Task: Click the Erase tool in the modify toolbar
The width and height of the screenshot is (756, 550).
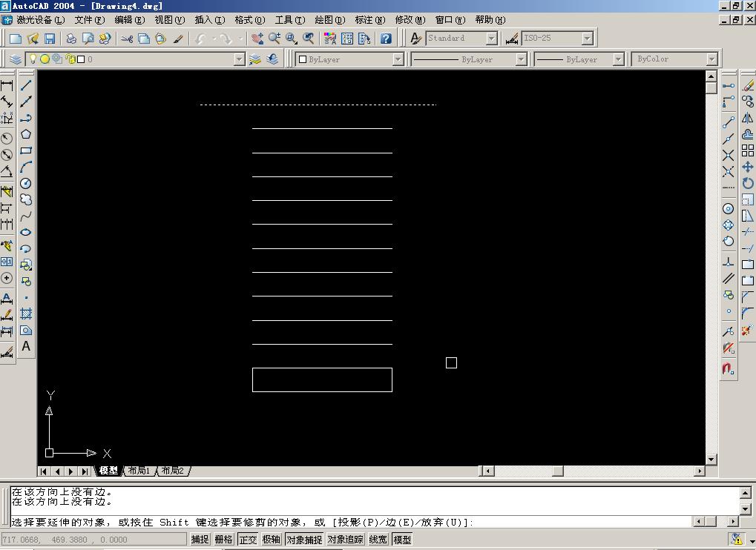Action: [x=748, y=86]
